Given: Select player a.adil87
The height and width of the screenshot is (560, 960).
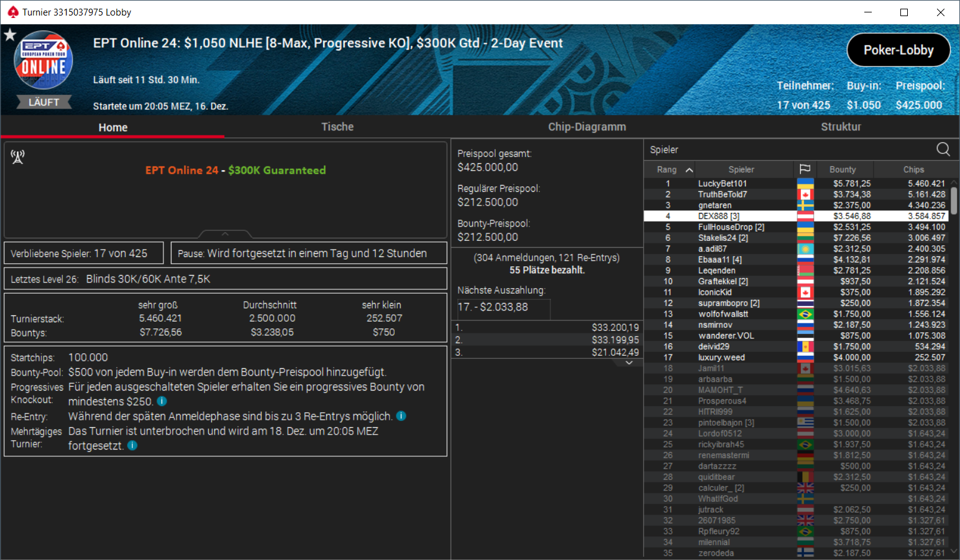Looking at the screenshot, I should (797, 249).
